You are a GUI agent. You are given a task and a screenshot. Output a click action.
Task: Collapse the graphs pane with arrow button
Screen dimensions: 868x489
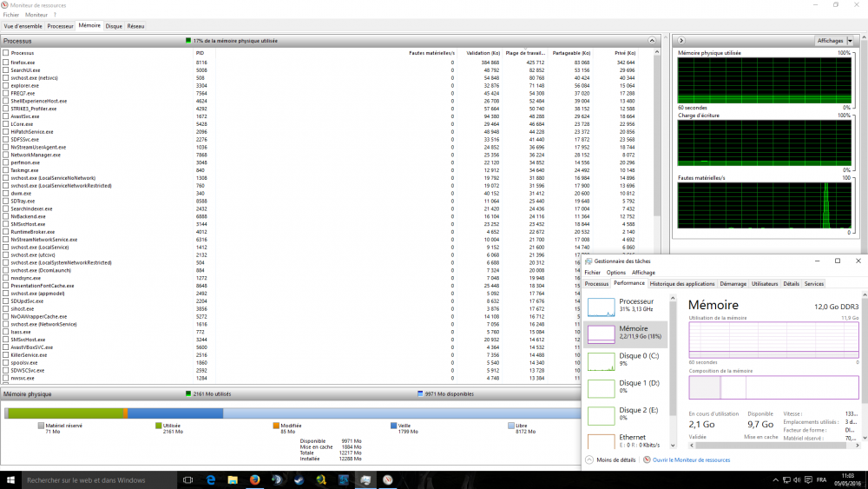683,41
